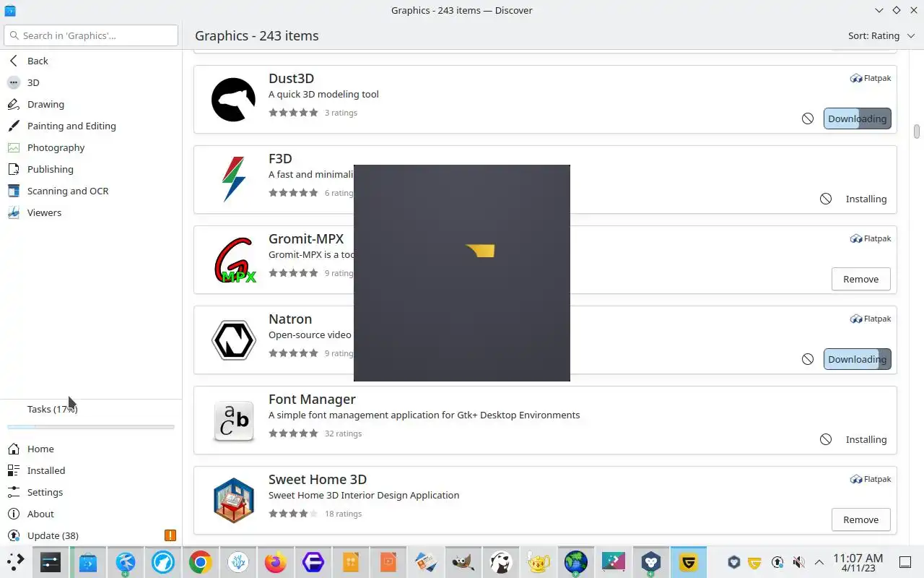Click into the Search in 'Graphics' field

91,35
